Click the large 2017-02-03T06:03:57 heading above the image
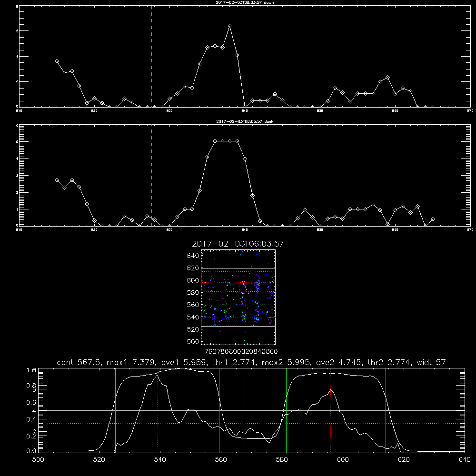This screenshot has width=476, height=476. tap(238, 244)
